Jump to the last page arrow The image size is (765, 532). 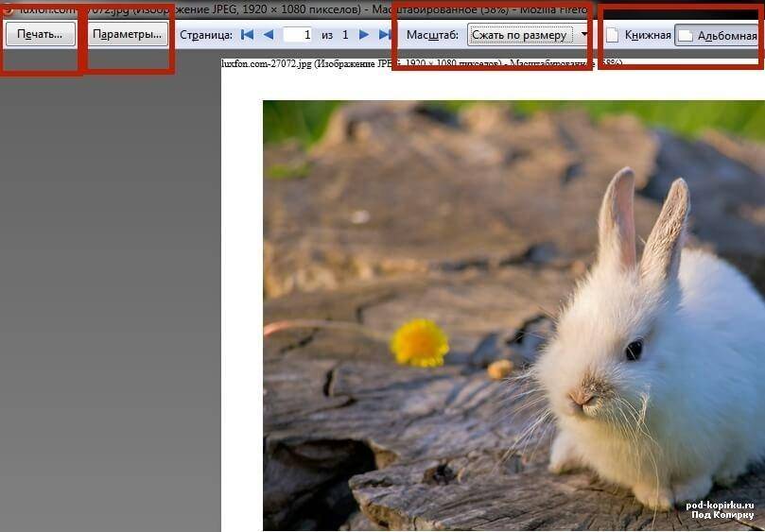tap(385, 35)
